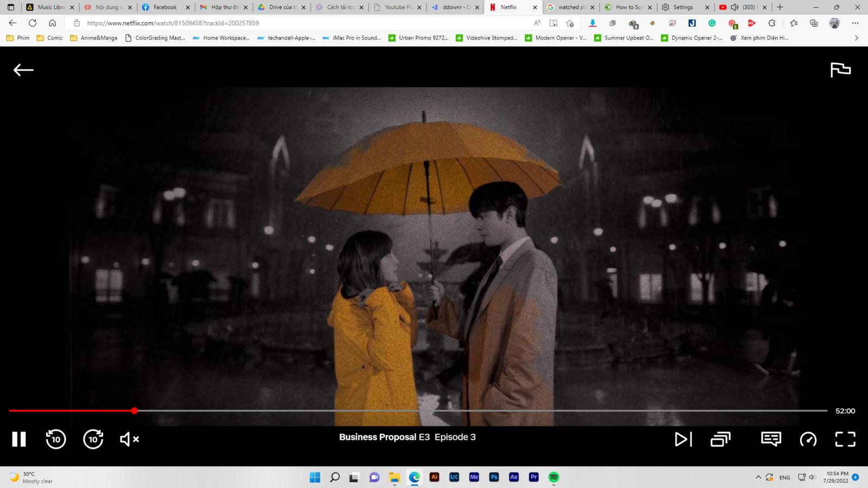Activate Read Aloud in the address bar
The image size is (868, 488).
tap(537, 23)
